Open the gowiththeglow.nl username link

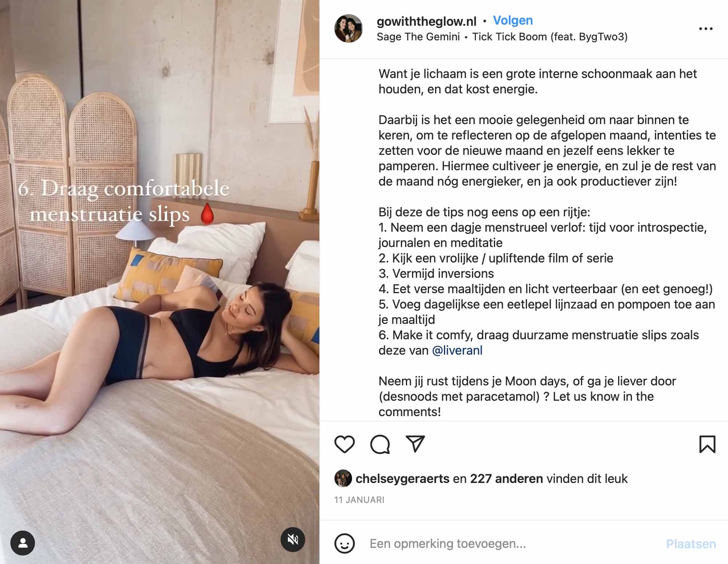point(426,21)
